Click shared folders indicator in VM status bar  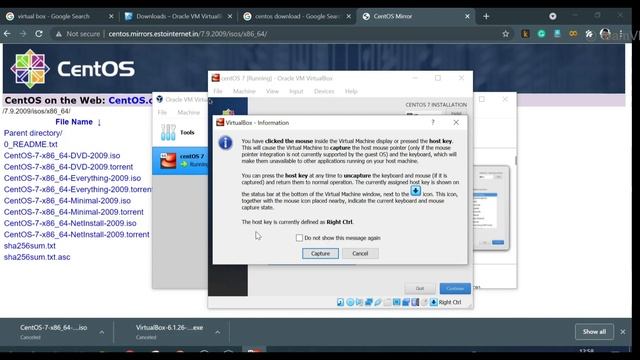pos(387,302)
